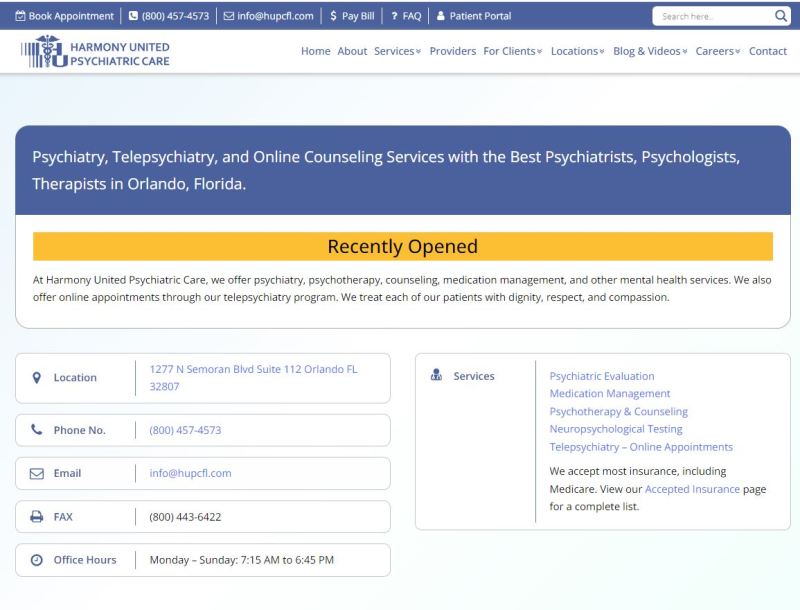The height and width of the screenshot is (610, 800).
Task: Open the Accepted Insurance page link
Action: click(692, 489)
